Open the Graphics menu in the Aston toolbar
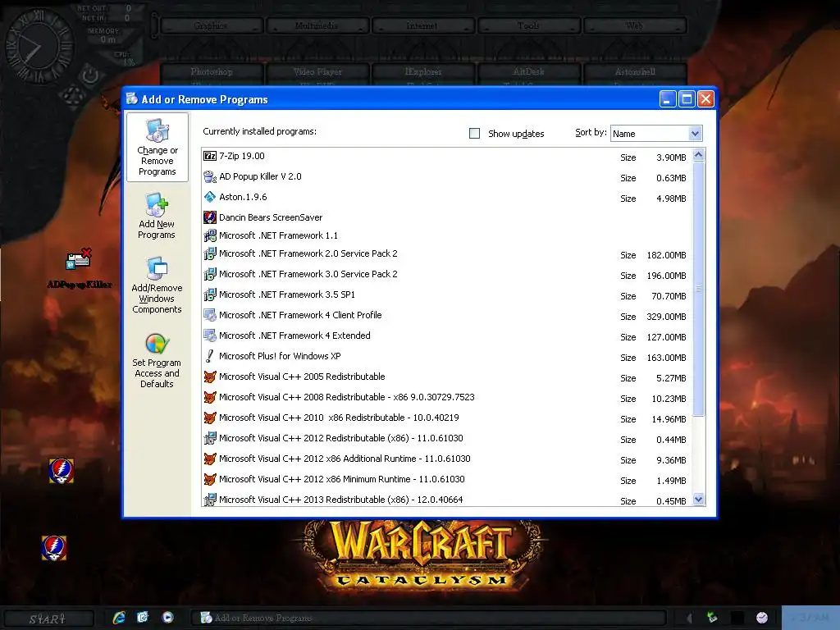 point(211,25)
